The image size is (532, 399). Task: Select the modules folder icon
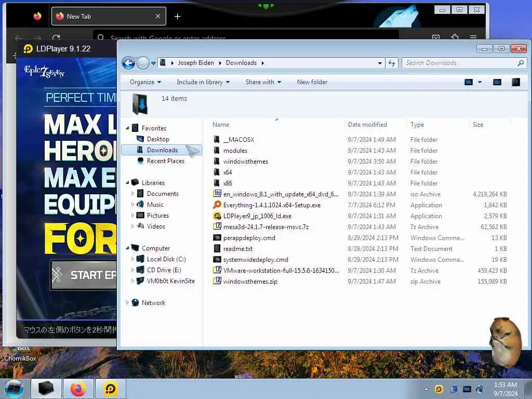[x=217, y=150]
